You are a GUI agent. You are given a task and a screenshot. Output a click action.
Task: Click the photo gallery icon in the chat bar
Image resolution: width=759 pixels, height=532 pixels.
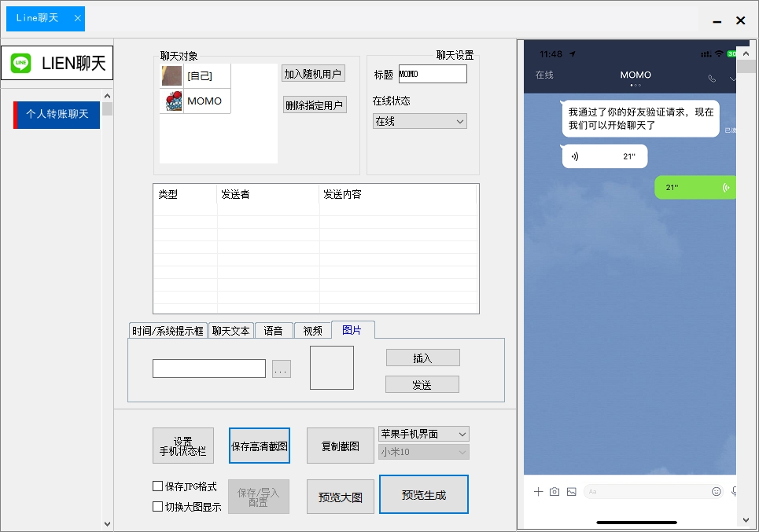click(571, 491)
